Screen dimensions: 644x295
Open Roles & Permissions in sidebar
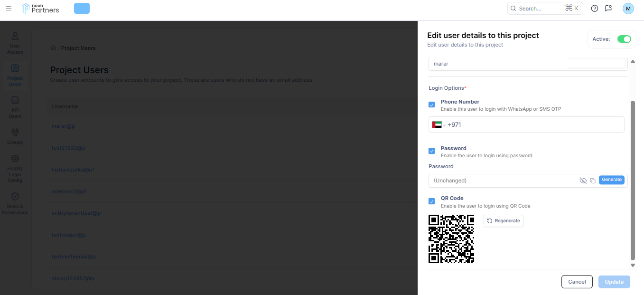pos(15,204)
